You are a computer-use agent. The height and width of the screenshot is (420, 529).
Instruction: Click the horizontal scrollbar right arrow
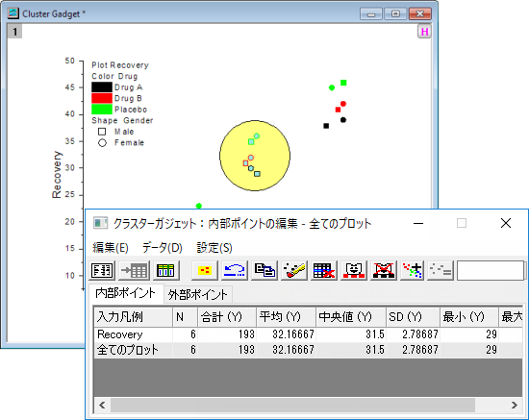515,405
